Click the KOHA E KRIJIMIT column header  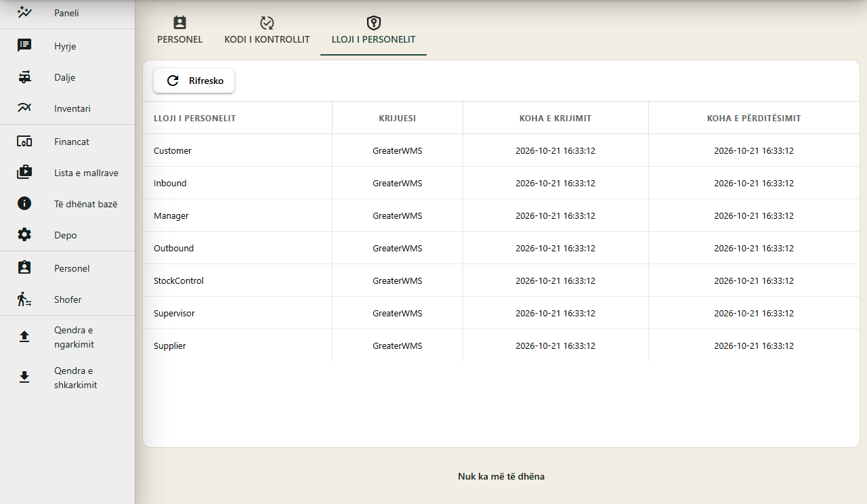555,118
